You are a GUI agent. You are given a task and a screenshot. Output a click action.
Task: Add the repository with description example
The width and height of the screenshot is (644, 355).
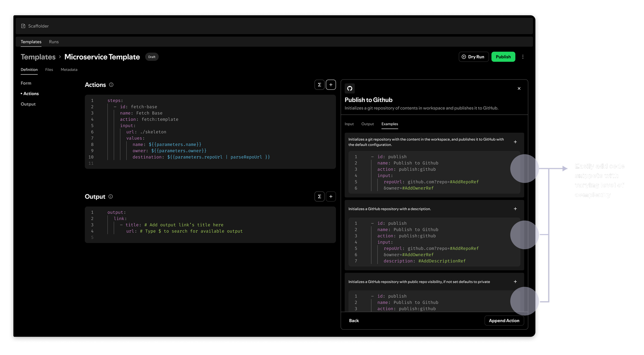515,209
